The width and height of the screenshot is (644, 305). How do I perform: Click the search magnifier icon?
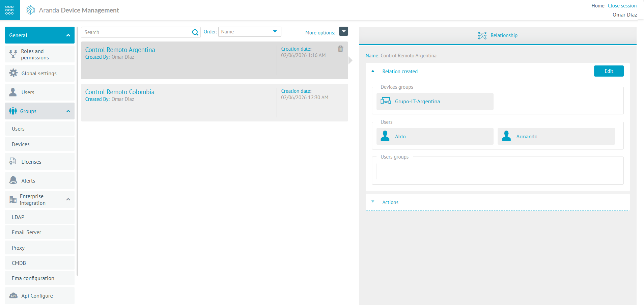pyautogui.click(x=195, y=32)
